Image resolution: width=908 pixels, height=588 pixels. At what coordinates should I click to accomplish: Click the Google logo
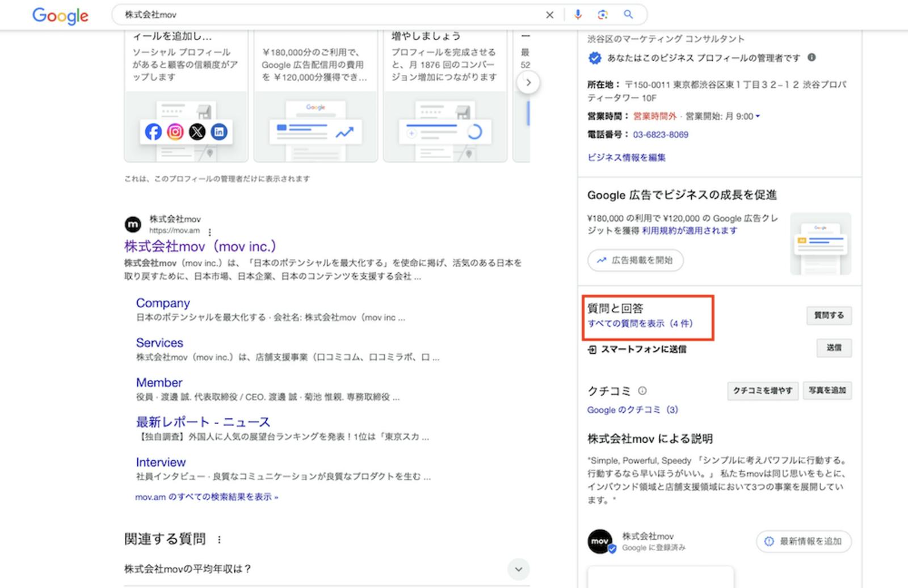coord(60,15)
